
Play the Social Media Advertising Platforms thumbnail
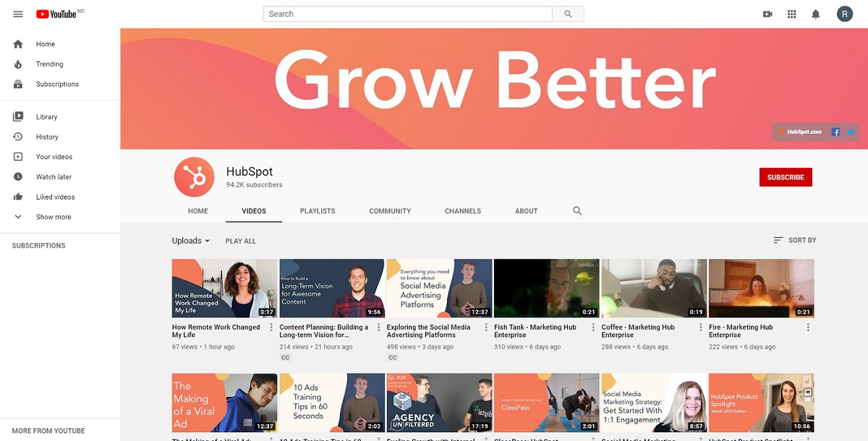click(439, 288)
